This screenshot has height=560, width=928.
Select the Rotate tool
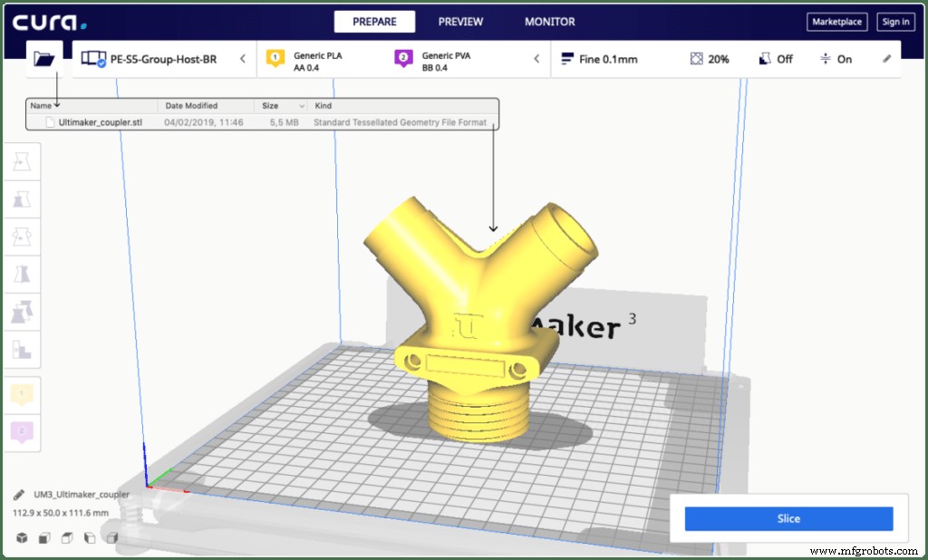click(x=21, y=236)
